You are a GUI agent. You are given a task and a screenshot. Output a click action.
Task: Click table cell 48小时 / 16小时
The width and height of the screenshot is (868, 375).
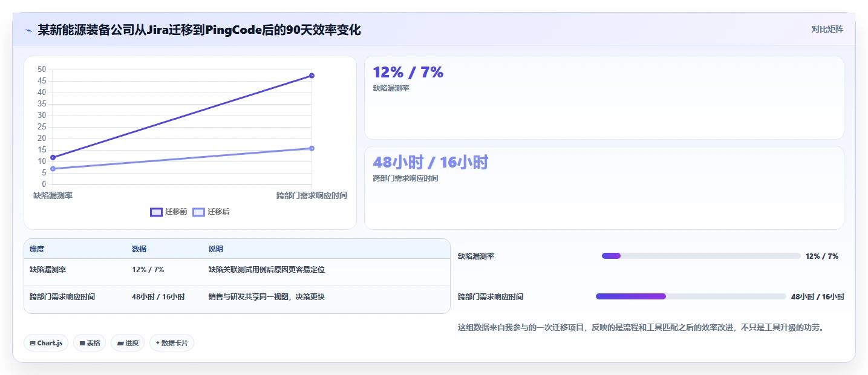158,297
